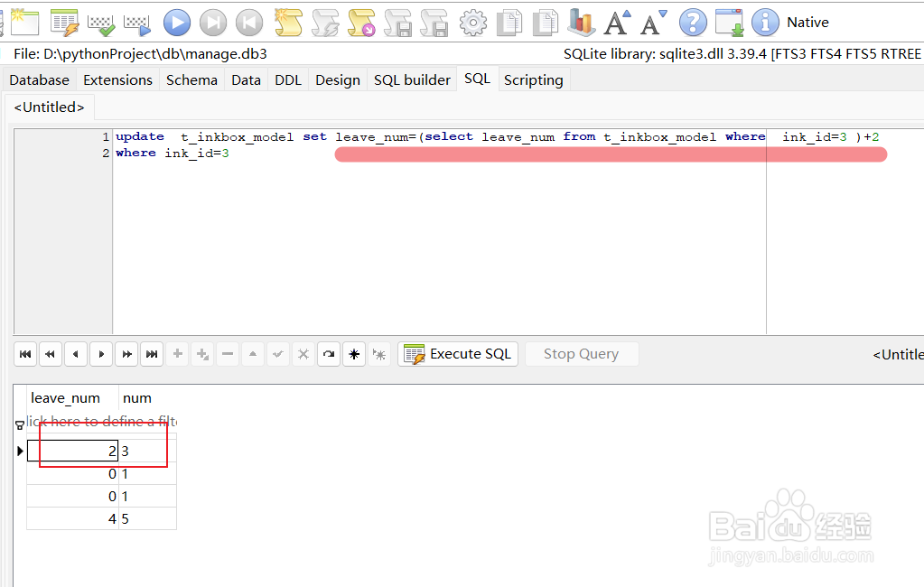Viewport: 924px width, 587px height.
Task: Decrease font size with the A down-arrow icon
Action: pyautogui.click(x=654, y=23)
